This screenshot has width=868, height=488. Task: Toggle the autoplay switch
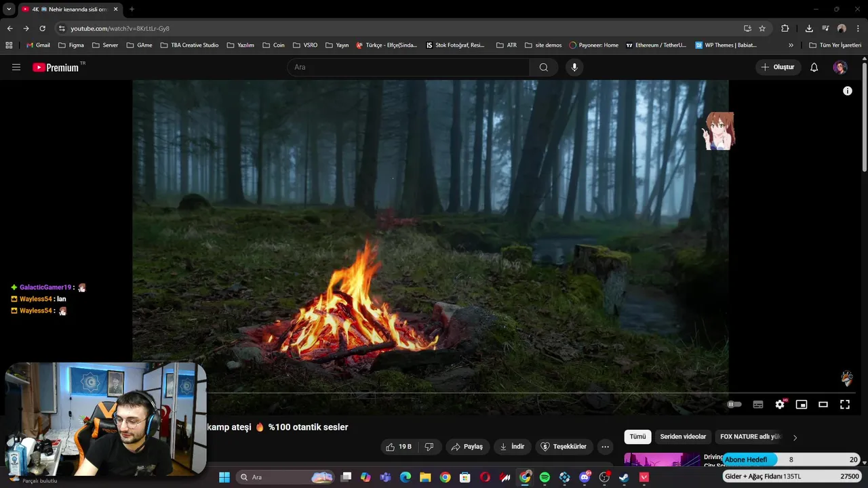click(734, 405)
